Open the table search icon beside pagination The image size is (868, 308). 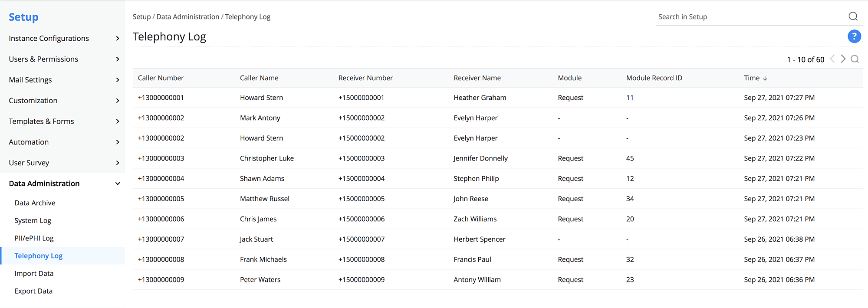click(855, 59)
